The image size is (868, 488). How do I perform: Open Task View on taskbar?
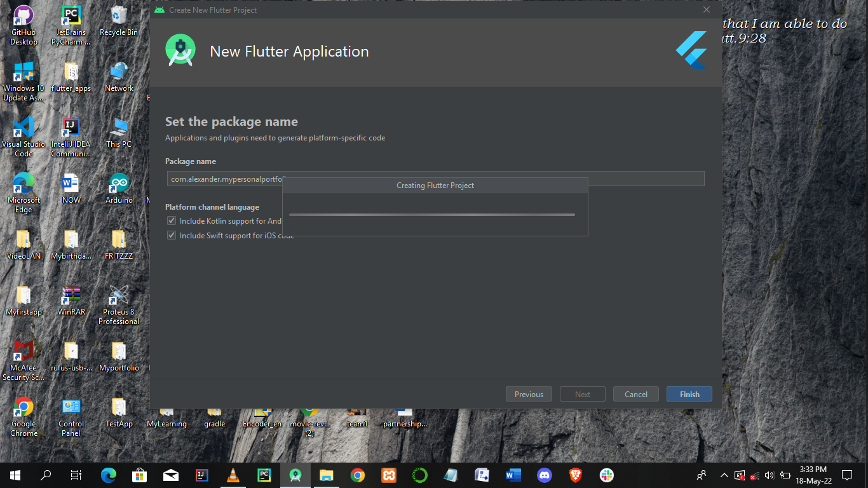point(76,475)
